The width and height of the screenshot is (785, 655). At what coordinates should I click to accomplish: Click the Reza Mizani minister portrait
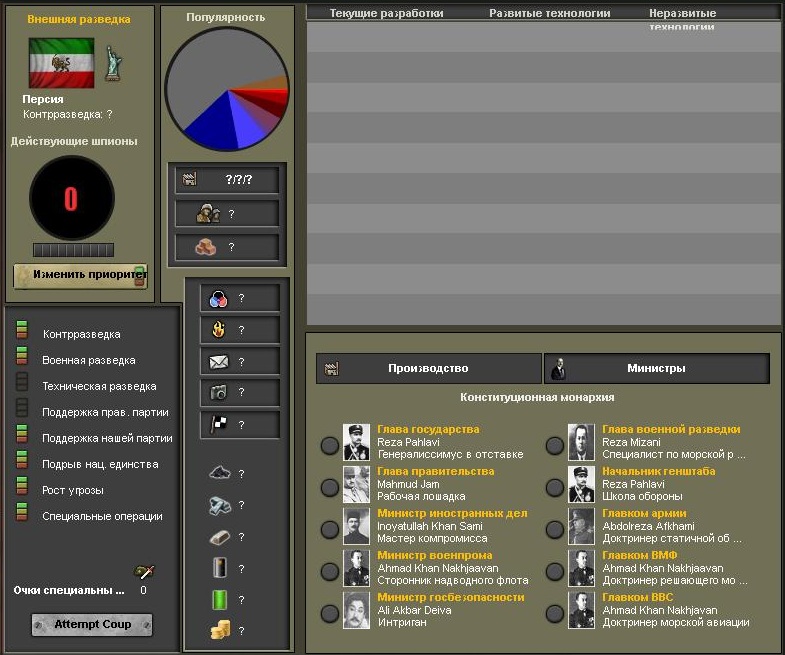pyautogui.click(x=582, y=442)
